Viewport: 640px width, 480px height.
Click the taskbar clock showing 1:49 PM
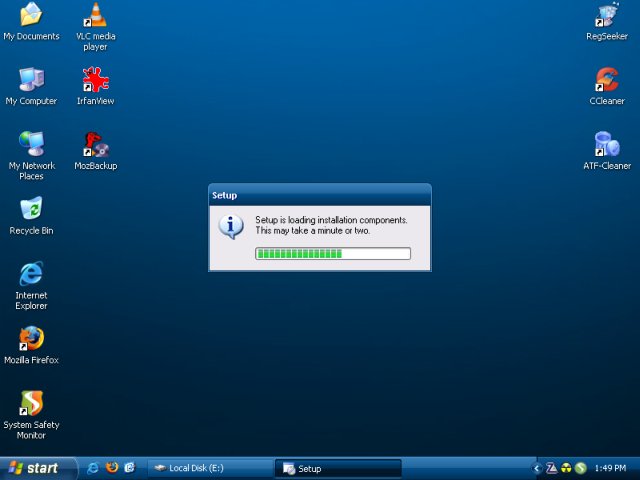(610, 468)
